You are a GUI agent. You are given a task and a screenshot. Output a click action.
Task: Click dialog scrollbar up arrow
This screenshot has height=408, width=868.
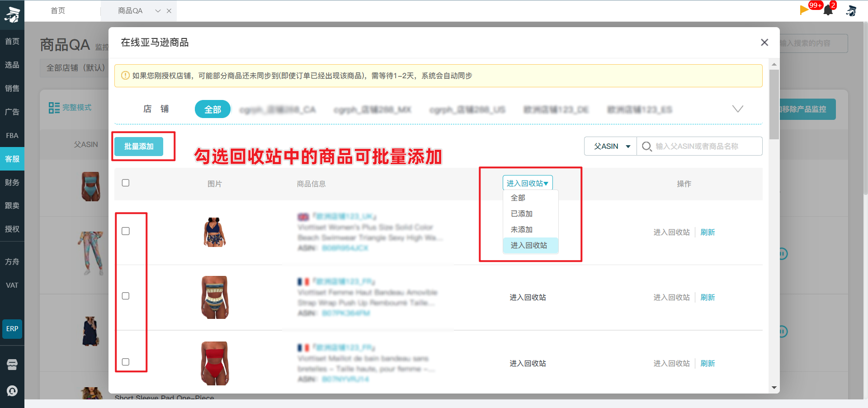click(774, 64)
